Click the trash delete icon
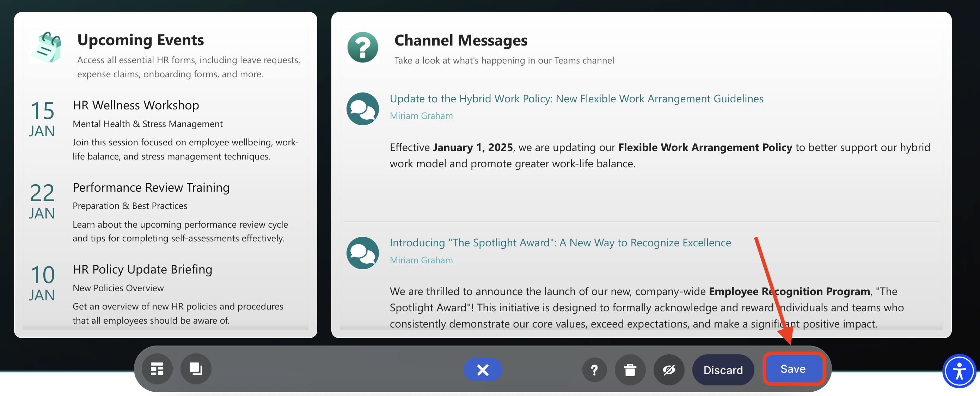This screenshot has height=396, width=980. pos(630,370)
